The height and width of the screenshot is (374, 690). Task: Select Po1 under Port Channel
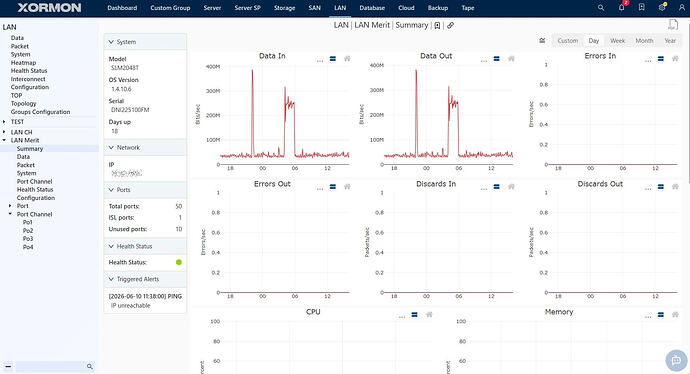[x=28, y=223]
